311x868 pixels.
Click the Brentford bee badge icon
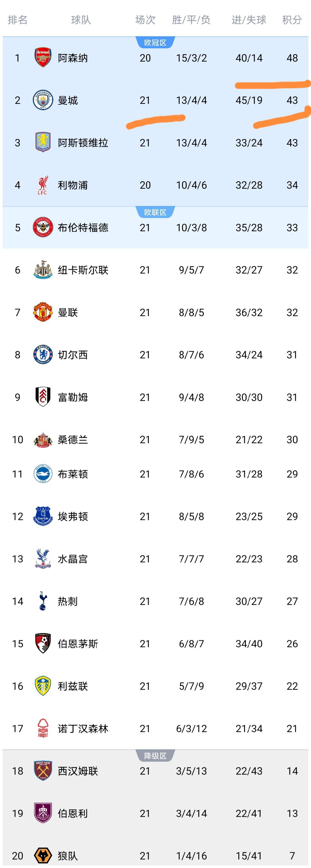[43, 227]
